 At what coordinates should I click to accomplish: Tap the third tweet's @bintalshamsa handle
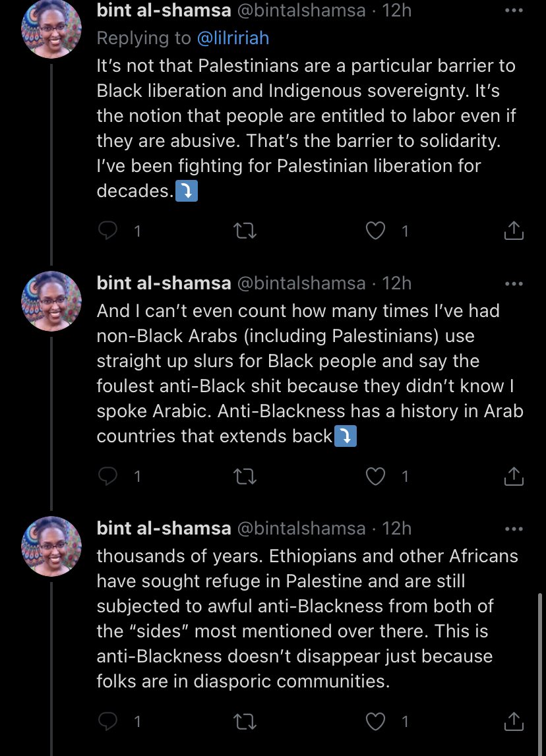(301, 529)
